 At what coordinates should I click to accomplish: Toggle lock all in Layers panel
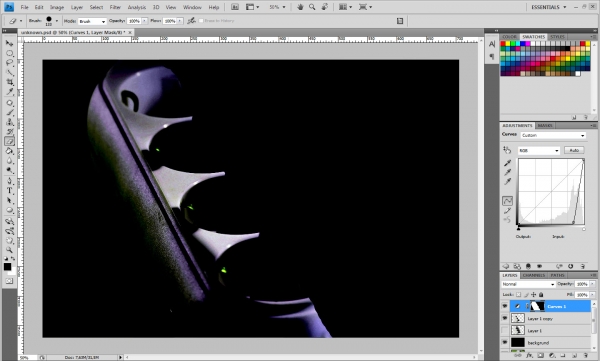coord(541,294)
